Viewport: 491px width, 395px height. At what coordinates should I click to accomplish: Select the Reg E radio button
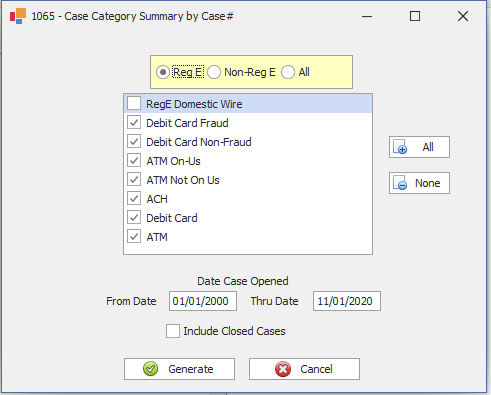click(x=163, y=72)
